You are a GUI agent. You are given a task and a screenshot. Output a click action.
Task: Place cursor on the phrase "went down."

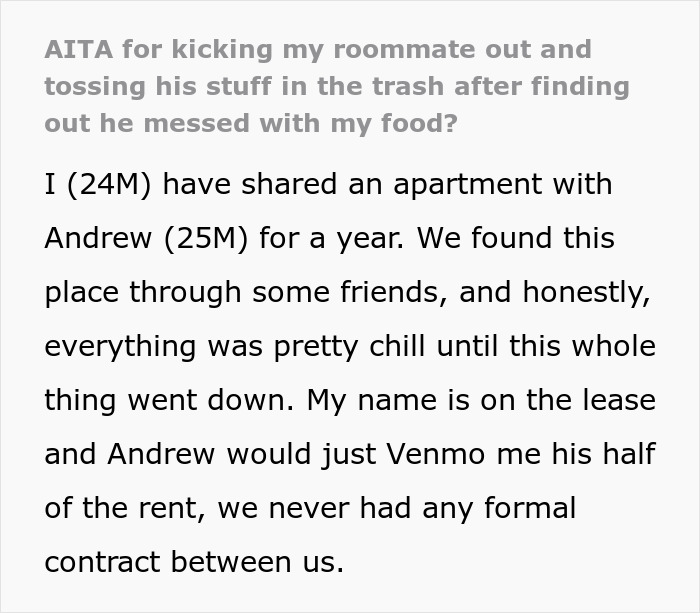(x=212, y=400)
